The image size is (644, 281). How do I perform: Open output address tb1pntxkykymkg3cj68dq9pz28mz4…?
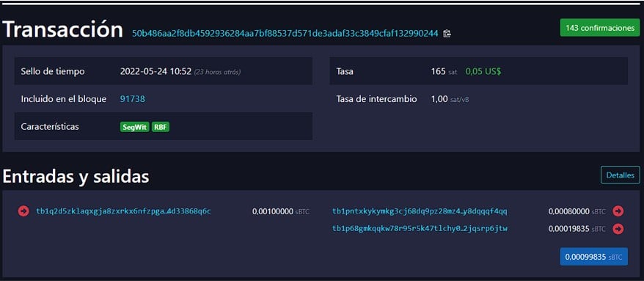pyautogui.click(x=420, y=211)
